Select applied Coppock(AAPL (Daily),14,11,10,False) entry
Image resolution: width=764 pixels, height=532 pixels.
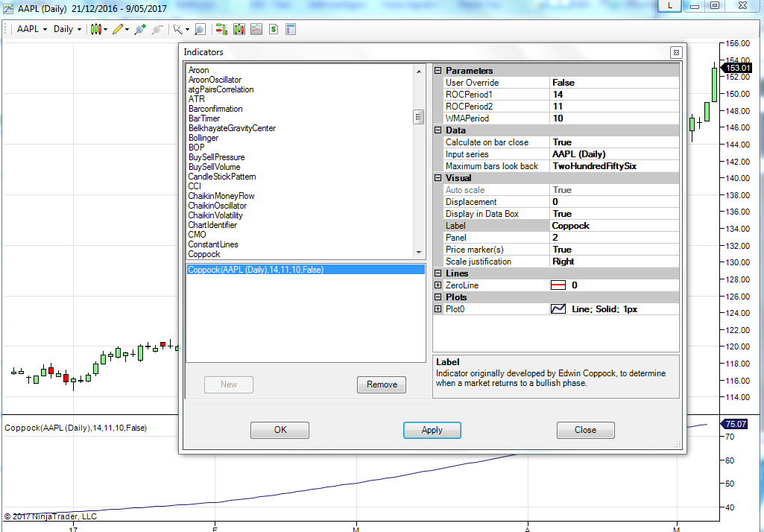pyautogui.click(x=306, y=270)
